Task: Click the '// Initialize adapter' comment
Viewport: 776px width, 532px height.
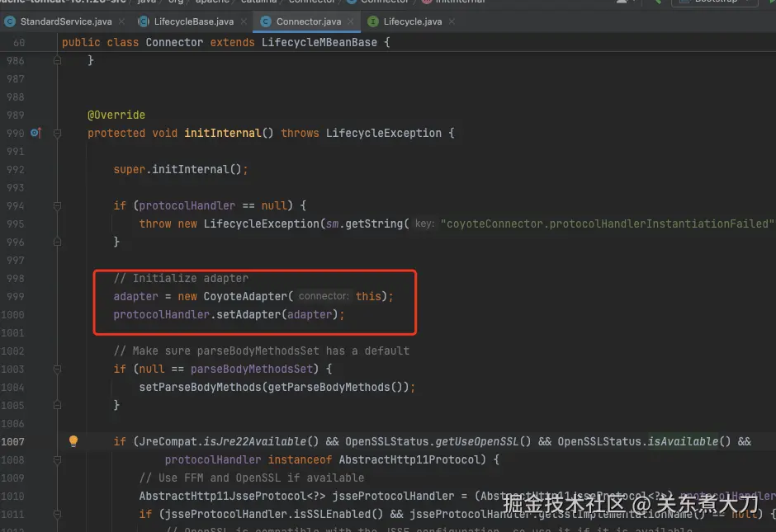Action: (x=181, y=278)
